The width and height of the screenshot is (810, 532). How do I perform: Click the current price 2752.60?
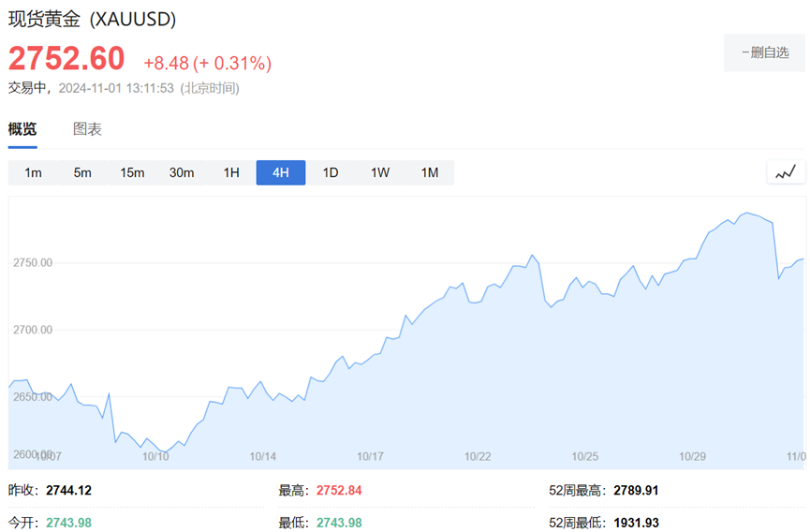click(x=66, y=58)
